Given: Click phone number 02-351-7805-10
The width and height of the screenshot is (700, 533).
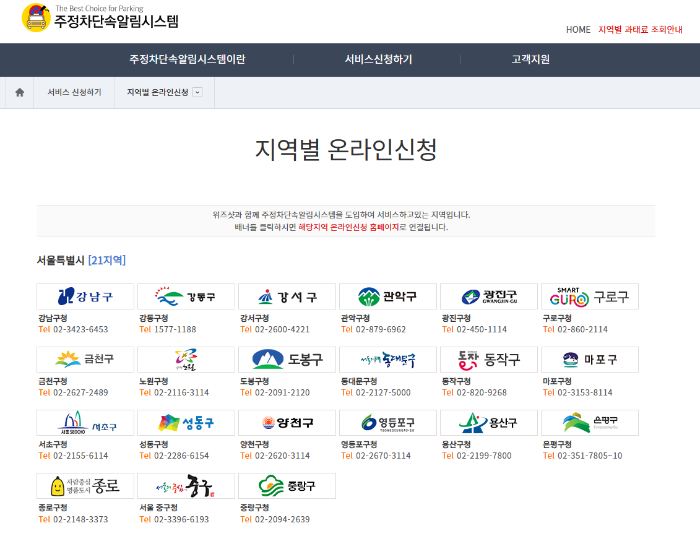Looking at the screenshot, I should pos(590,456).
